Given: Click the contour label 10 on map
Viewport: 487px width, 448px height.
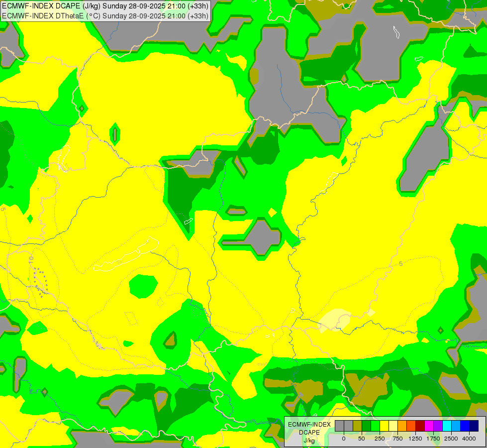Looking at the screenshot, I should point(31,260).
